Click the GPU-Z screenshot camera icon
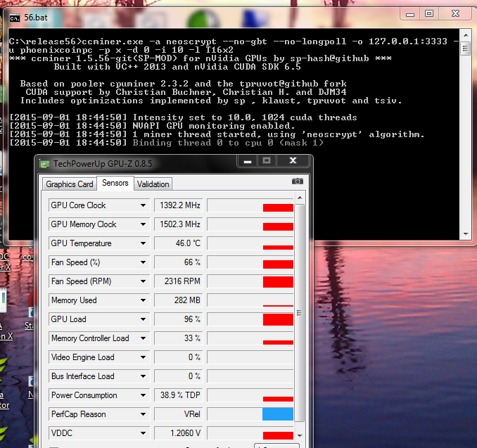The image size is (477, 448). [x=297, y=181]
